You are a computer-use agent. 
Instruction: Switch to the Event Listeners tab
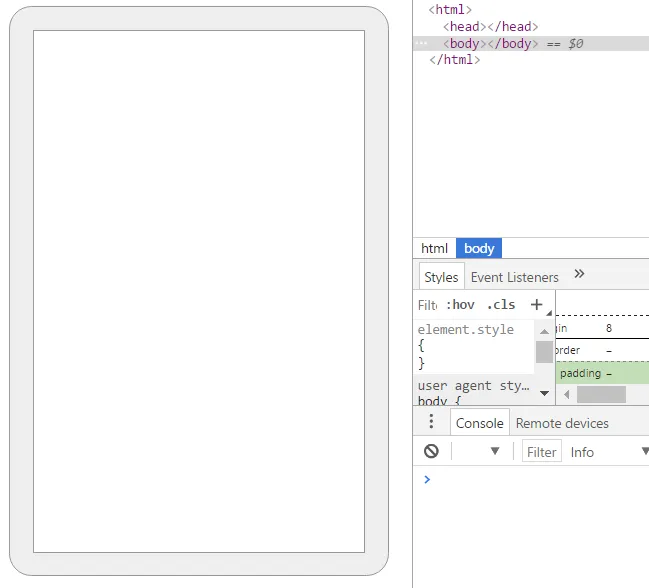(514, 277)
